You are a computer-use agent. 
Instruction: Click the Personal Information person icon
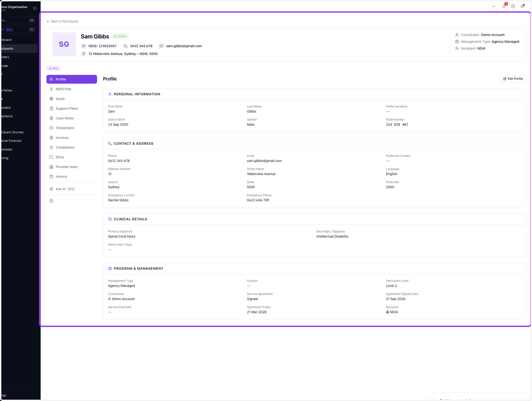(x=110, y=94)
